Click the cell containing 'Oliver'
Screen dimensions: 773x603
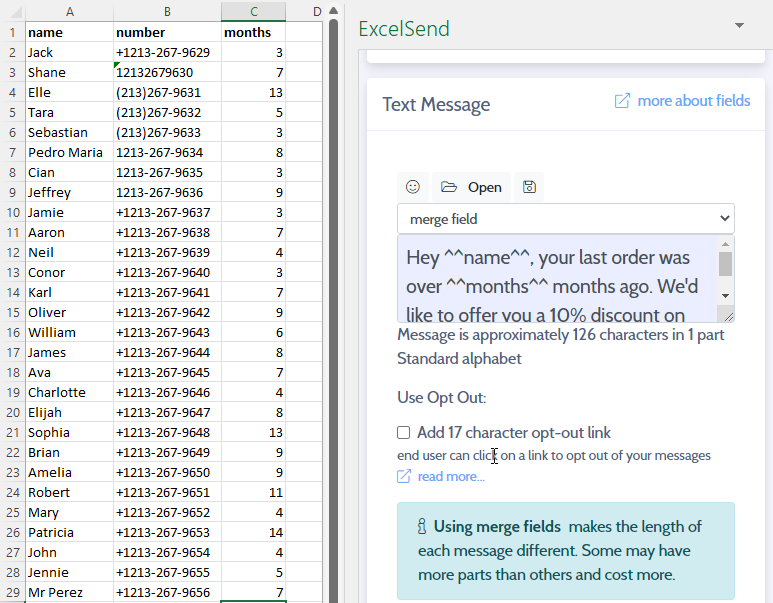[x=70, y=313]
